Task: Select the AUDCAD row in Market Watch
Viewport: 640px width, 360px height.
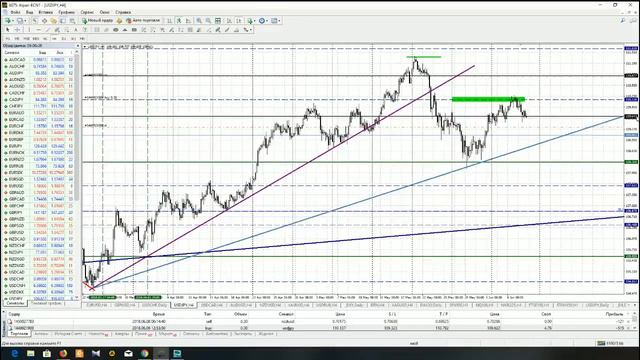Action: coord(39,60)
